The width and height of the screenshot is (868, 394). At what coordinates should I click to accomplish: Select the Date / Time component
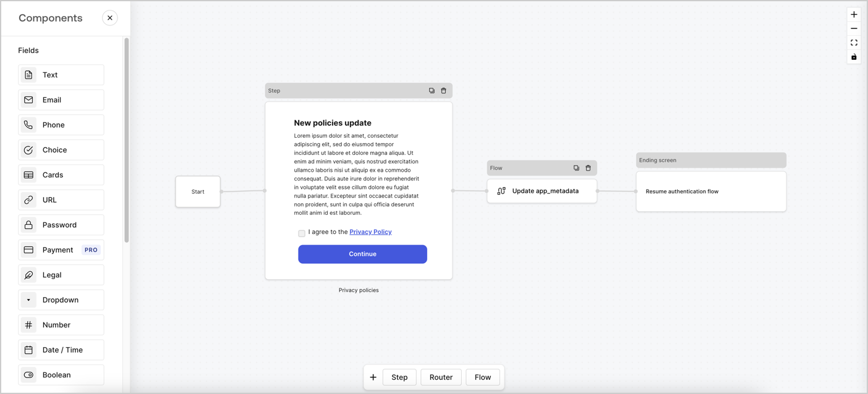click(x=61, y=350)
